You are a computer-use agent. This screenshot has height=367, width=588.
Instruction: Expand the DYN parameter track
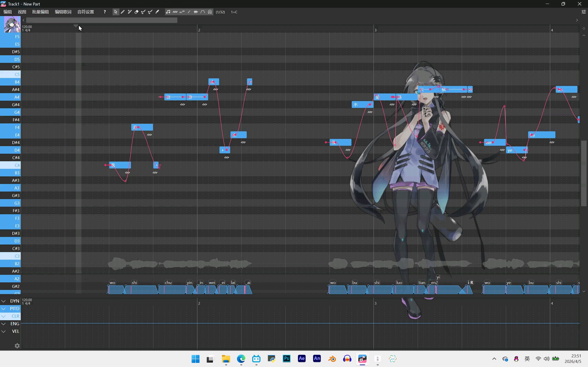(x=4, y=301)
